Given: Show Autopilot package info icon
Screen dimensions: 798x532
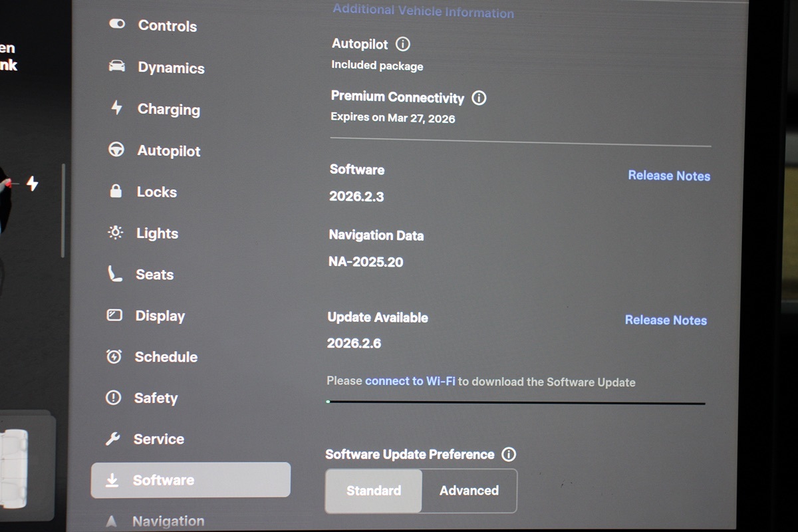Looking at the screenshot, I should tap(403, 45).
